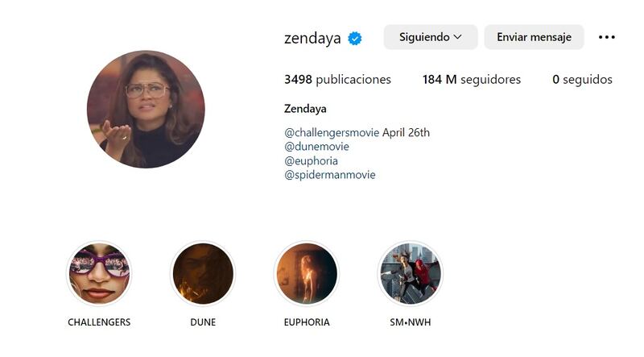Open the CHALLENGERS story highlight circle
Viewport: 644px width, 357px height.
[99, 273]
